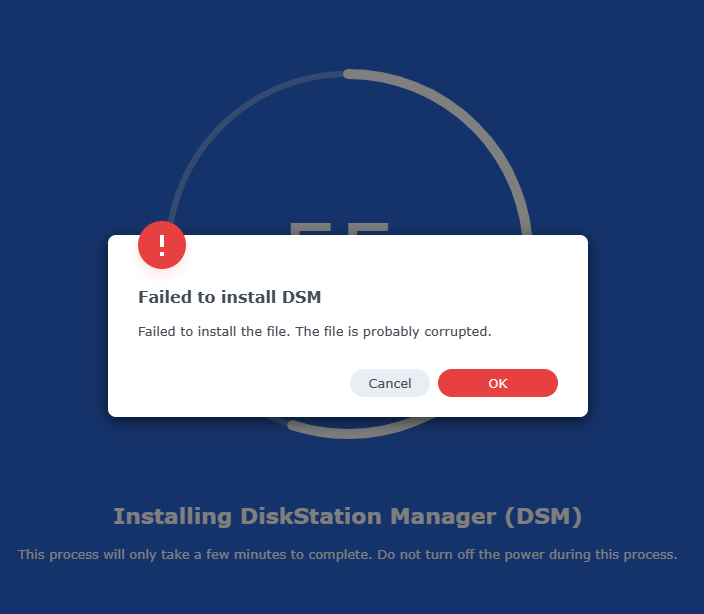Click the red exclamation error icon
The width and height of the screenshot is (704, 614).
[x=162, y=245]
